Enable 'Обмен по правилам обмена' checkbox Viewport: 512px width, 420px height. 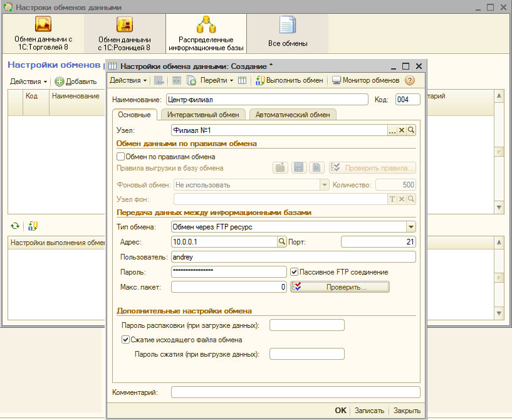coord(121,157)
